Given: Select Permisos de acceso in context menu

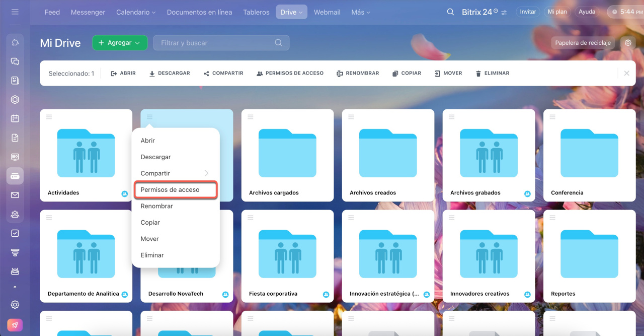Looking at the screenshot, I should pyautogui.click(x=175, y=190).
